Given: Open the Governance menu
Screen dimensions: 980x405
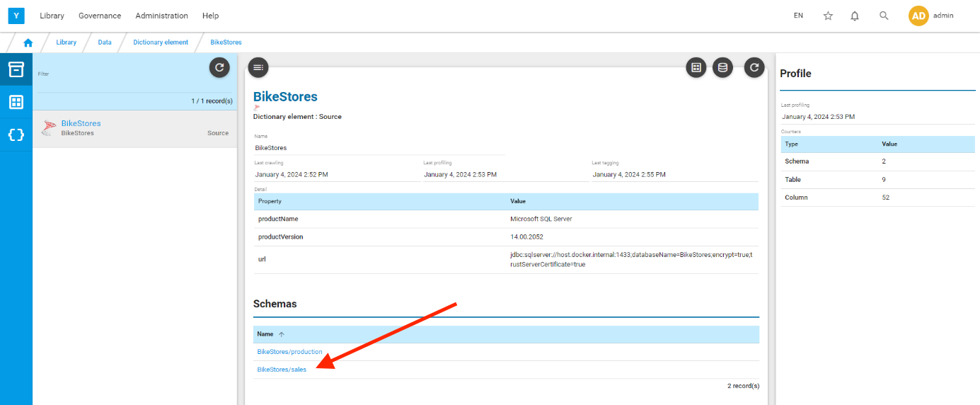Looking at the screenshot, I should point(100,16).
